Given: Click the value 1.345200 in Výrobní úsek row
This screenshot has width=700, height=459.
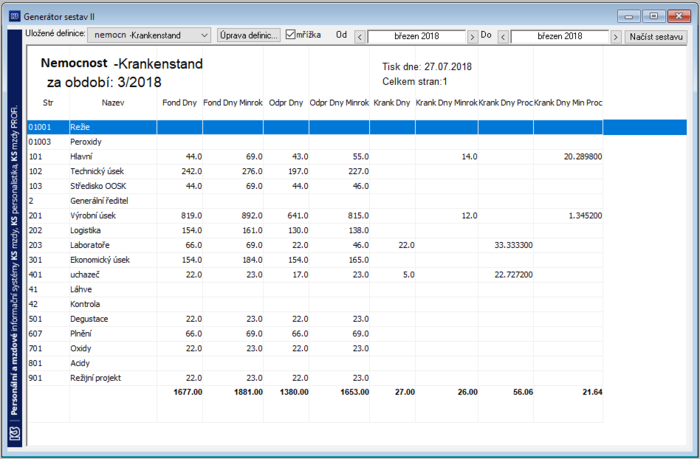Looking at the screenshot, I should coord(585,216).
